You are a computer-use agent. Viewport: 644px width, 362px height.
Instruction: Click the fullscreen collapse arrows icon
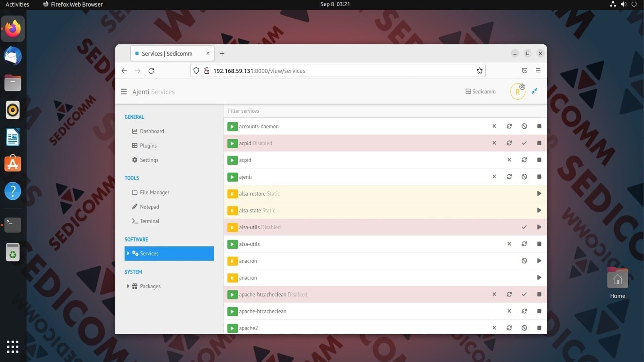tap(534, 91)
